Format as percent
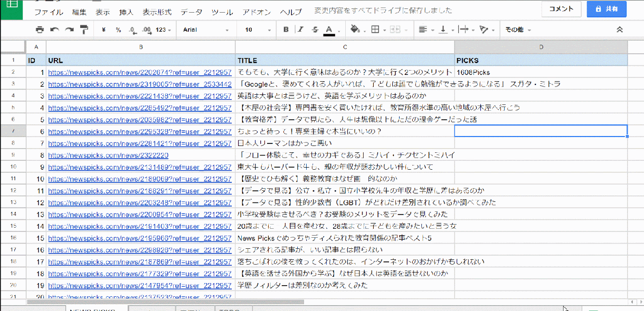Screen dimensions: 644x311 pos(118,30)
